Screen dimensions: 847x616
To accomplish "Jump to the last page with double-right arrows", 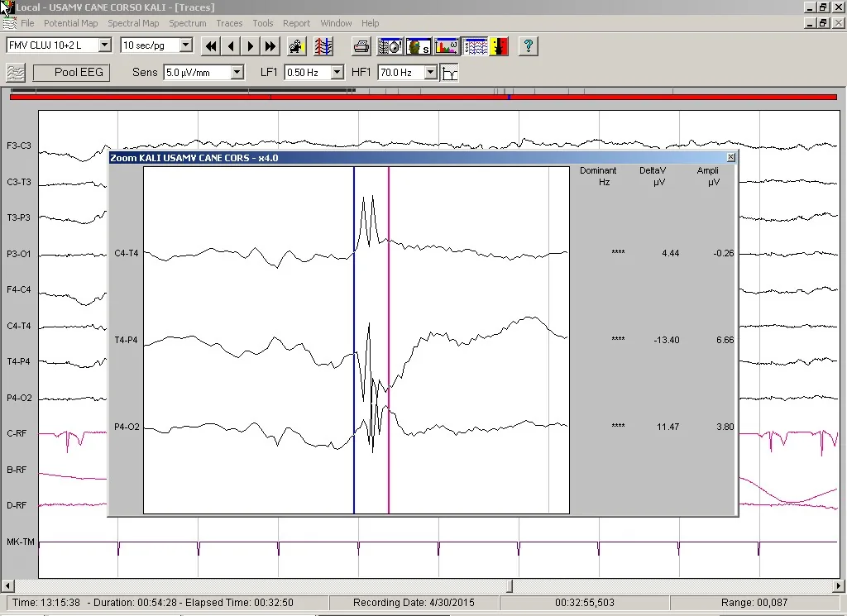I will pos(270,46).
